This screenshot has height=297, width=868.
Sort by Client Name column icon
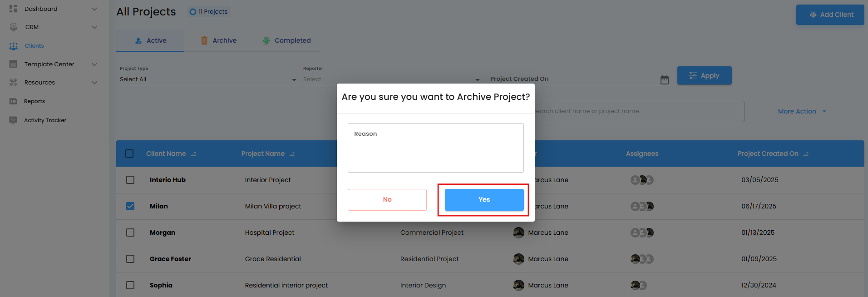(194, 154)
